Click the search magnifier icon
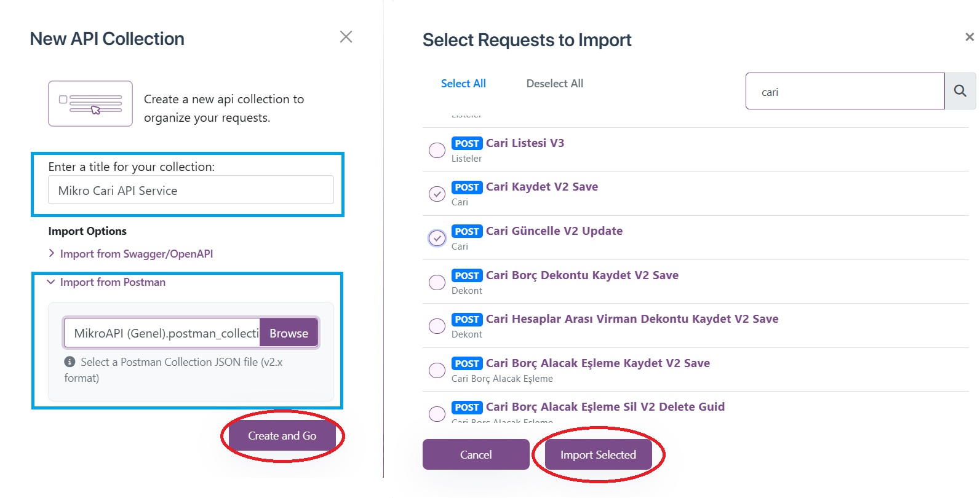 coord(960,91)
